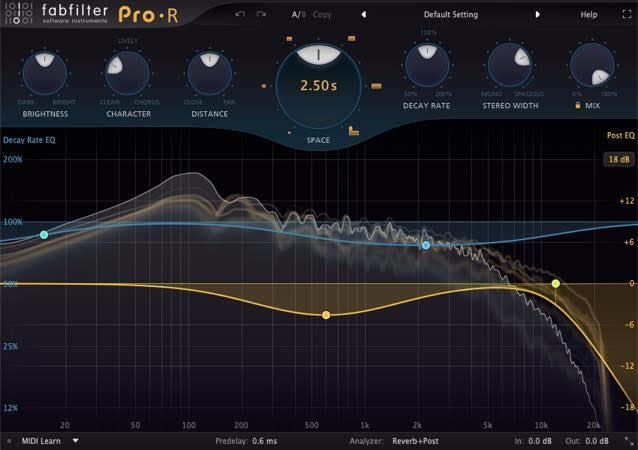This screenshot has width=638, height=450.
Task: Toggle the A/B state switch
Action: click(298, 15)
